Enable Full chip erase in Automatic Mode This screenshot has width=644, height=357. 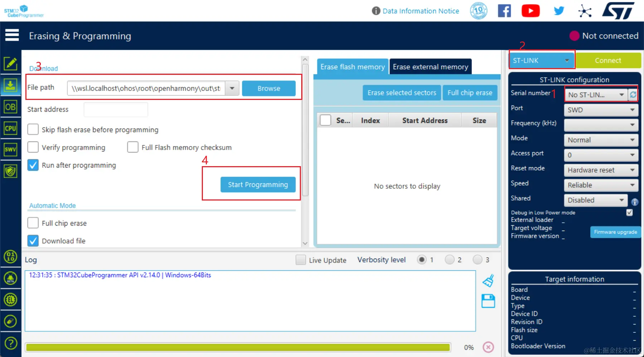pyautogui.click(x=33, y=223)
